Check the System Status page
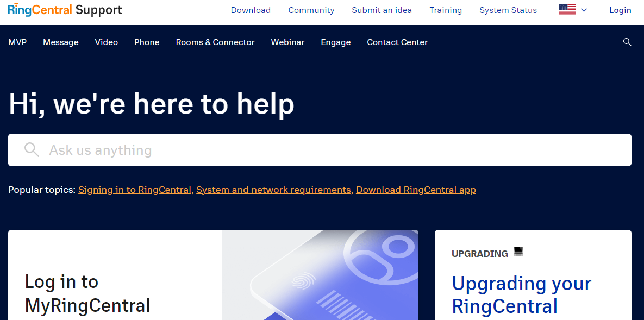Image resolution: width=644 pixels, height=320 pixels. (508, 10)
